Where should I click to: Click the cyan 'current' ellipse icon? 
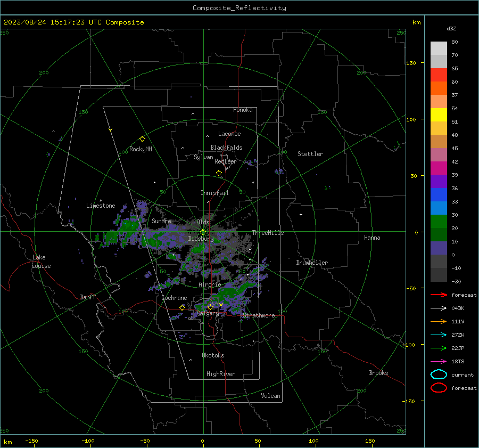(x=439, y=374)
